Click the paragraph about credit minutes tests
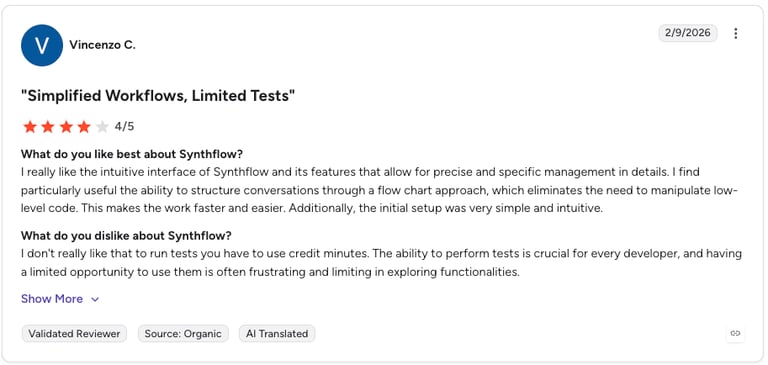Screen dimensions: 768x365 tap(381, 263)
